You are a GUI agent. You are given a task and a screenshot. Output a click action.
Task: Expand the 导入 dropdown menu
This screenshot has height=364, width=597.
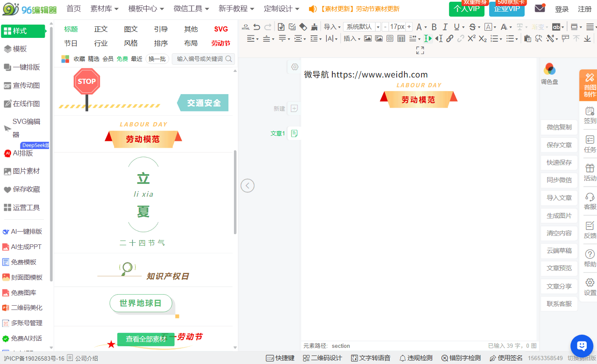(x=332, y=27)
